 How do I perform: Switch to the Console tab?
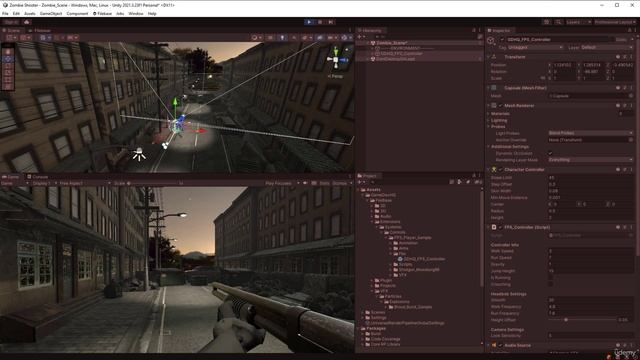(38, 177)
